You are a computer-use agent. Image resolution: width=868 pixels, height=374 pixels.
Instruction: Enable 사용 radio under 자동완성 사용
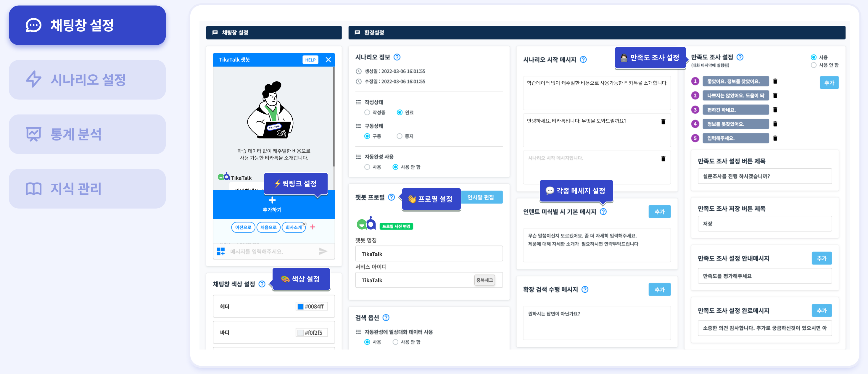tap(367, 167)
